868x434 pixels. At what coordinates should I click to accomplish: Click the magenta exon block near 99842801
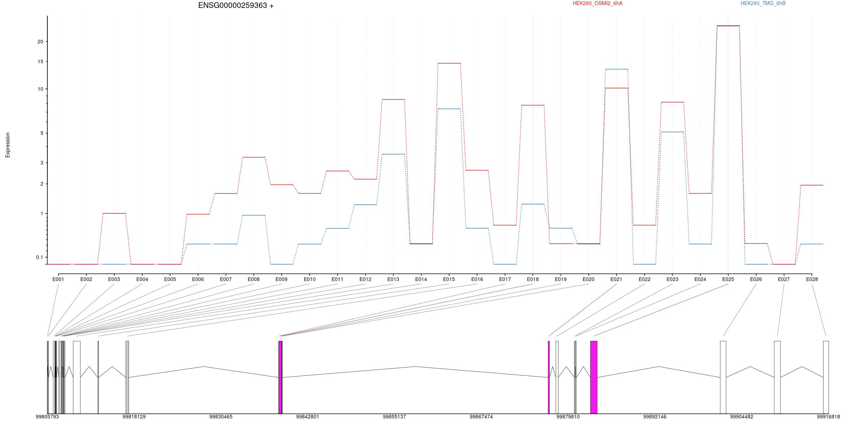280,377
